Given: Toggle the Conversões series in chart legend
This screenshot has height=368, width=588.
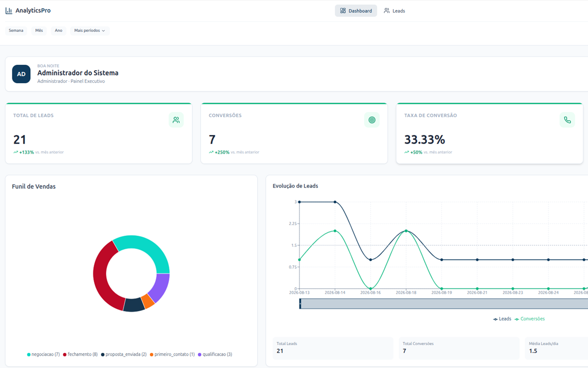Looking at the screenshot, I should (530, 319).
